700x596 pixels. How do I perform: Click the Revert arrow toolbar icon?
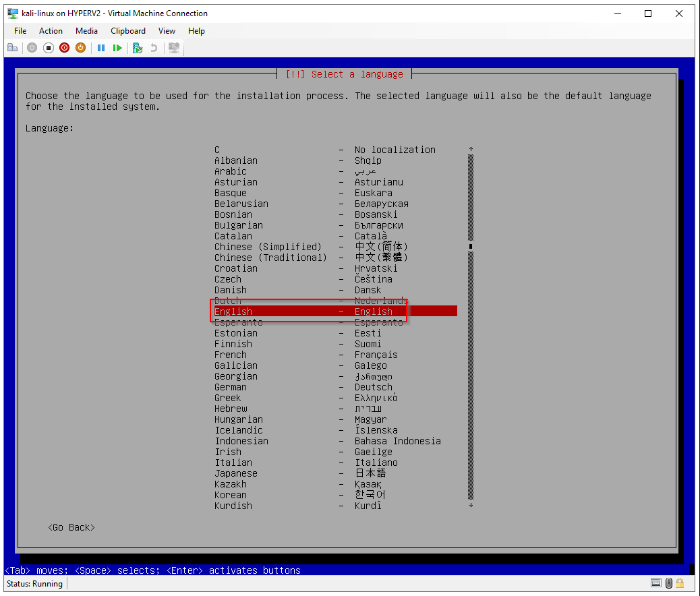pyautogui.click(x=154, y=48)
